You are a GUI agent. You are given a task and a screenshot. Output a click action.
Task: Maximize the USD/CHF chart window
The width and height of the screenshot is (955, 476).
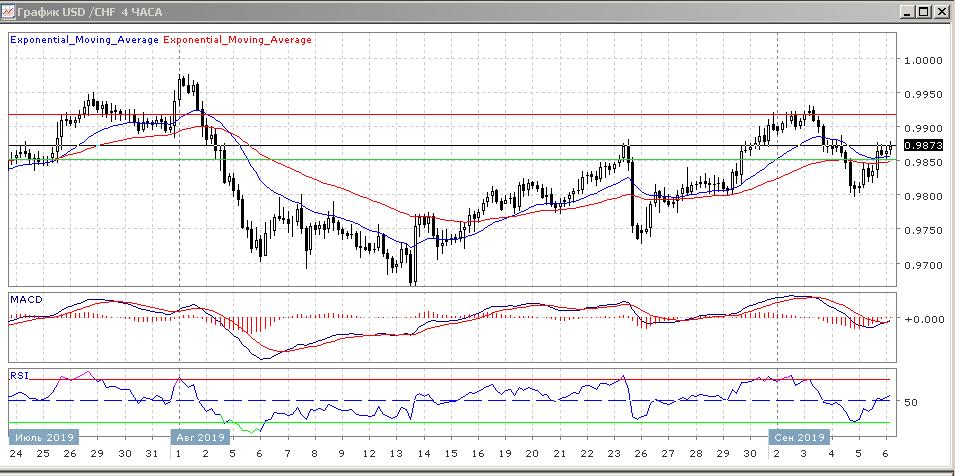(x=922, y=12)
